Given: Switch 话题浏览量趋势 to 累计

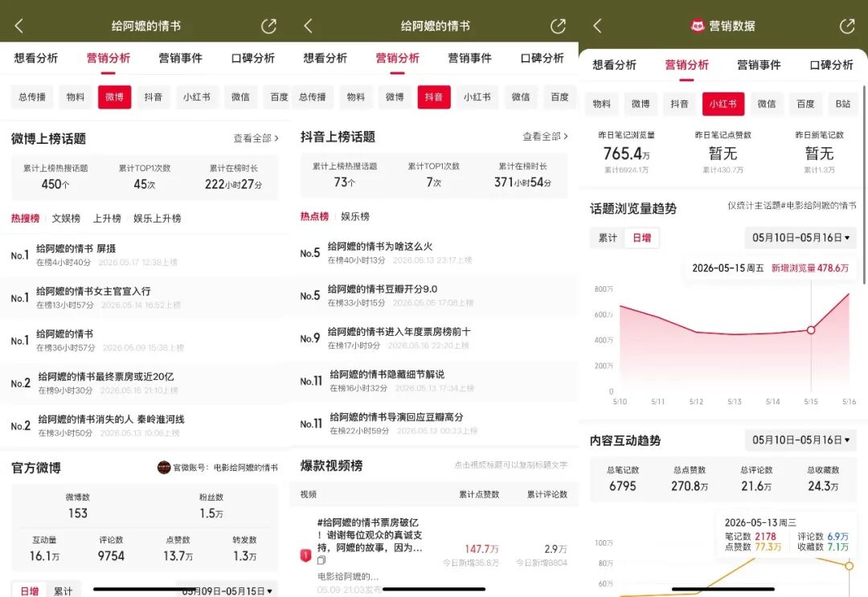Looking at the screenshot, I should (x=608, y=238).
